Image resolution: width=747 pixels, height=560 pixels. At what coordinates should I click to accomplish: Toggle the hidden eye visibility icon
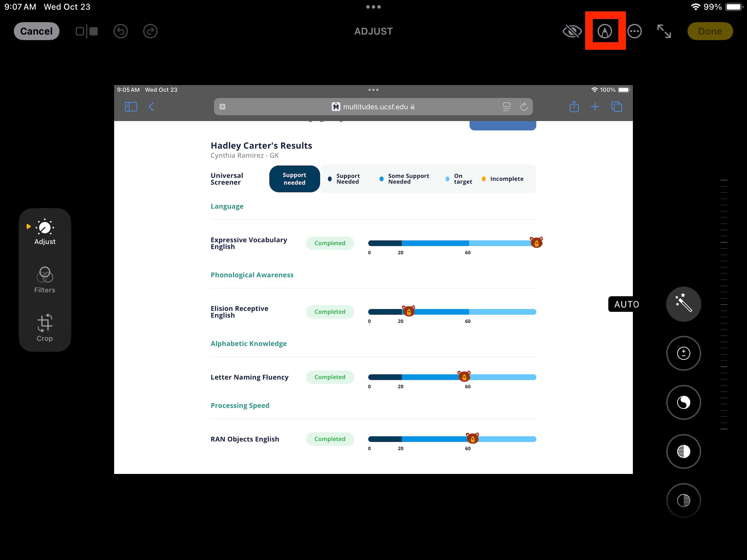click(x=572, y=31)
